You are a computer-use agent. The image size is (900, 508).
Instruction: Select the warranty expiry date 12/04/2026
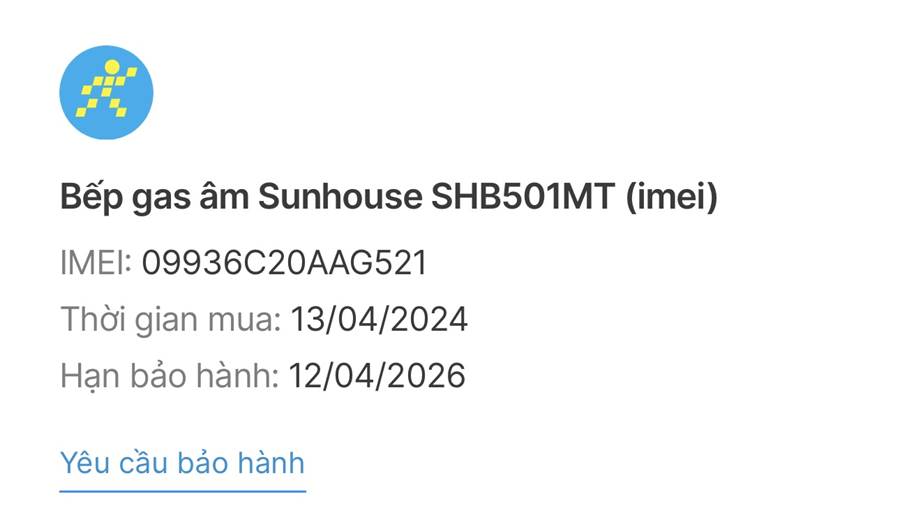click(x=377, y=376)
